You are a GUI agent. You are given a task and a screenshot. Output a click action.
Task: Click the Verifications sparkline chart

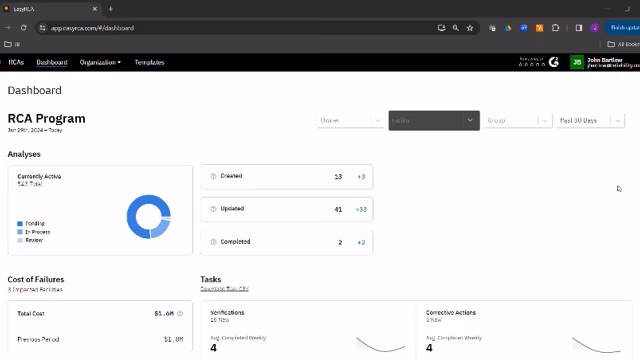(x=380, y=344)
